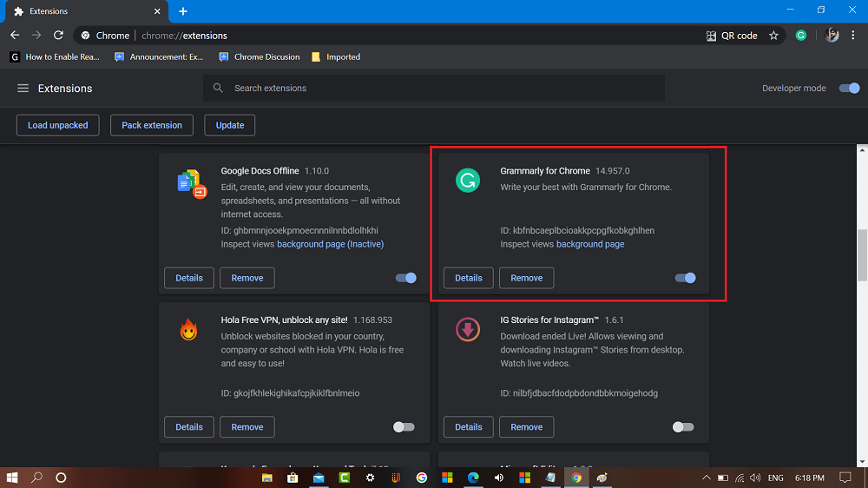This screenshot has height=488, width=868.
Task: Reload the extensions page
Action: coord(58,36)
